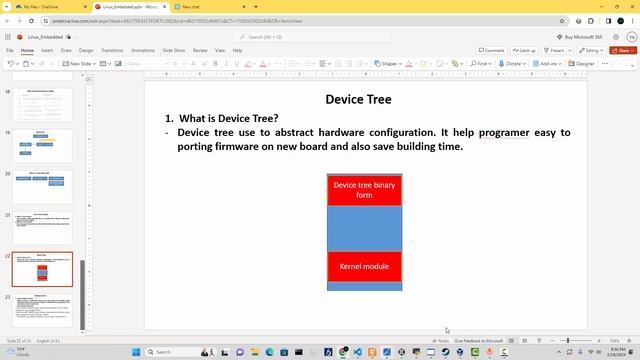
Task: Select slide 18 thumbnail
Action: pos(42,105)
